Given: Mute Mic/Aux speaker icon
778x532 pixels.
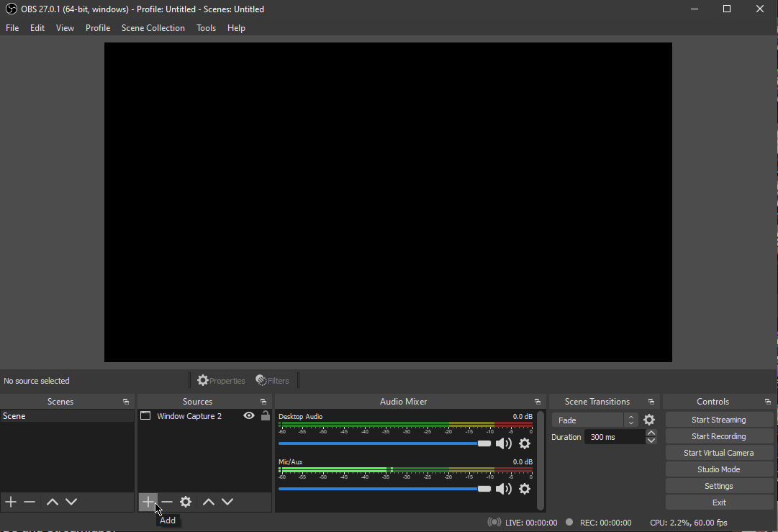Looking at the screenshot, I should 504,489.
